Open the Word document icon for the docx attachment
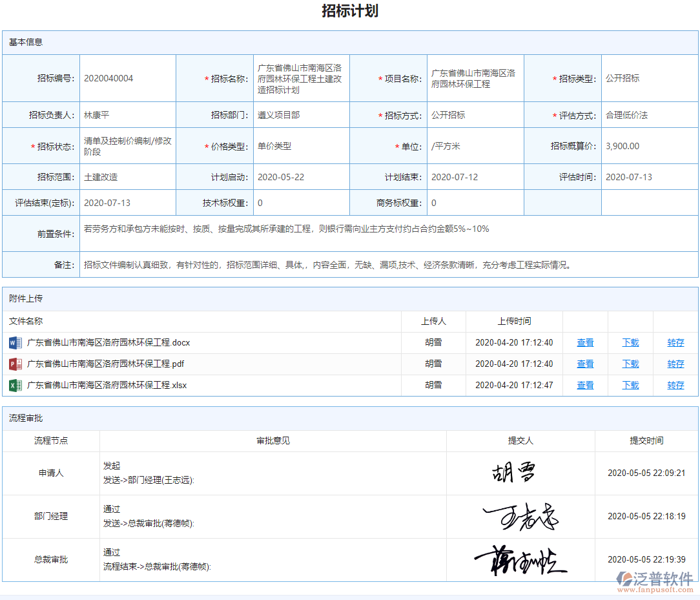Image resolution: width=700 pixels, height=600 pixels. [15, 342]
